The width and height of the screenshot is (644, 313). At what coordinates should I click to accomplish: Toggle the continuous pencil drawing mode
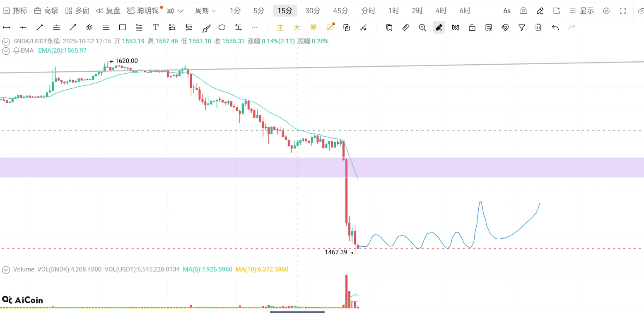point(439,28)
